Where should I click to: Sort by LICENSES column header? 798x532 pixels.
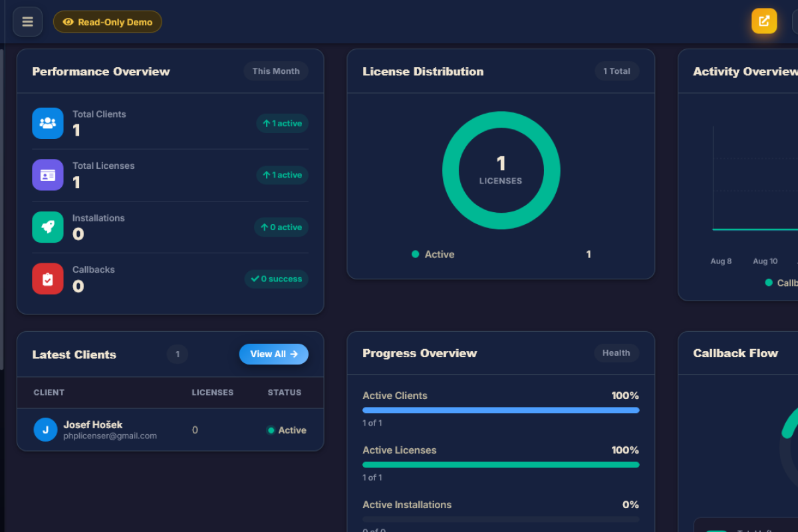213,392
